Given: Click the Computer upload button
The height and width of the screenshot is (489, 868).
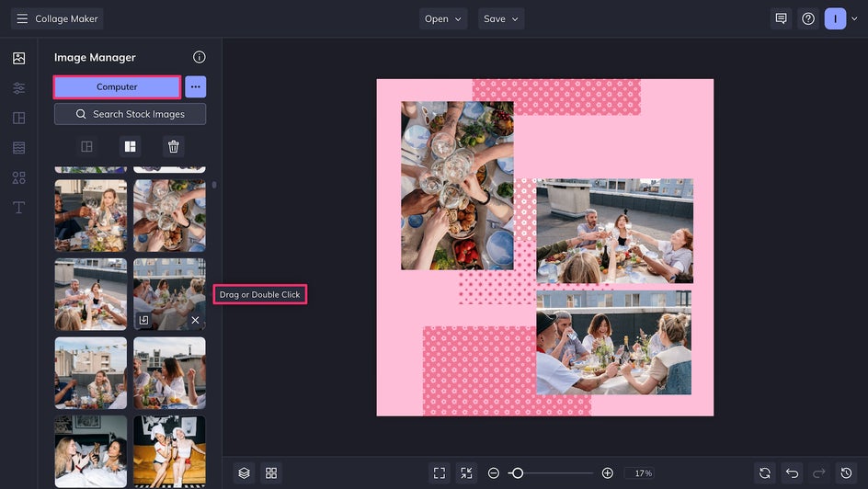Looking at the screenshot, I should tap(117, 86).
